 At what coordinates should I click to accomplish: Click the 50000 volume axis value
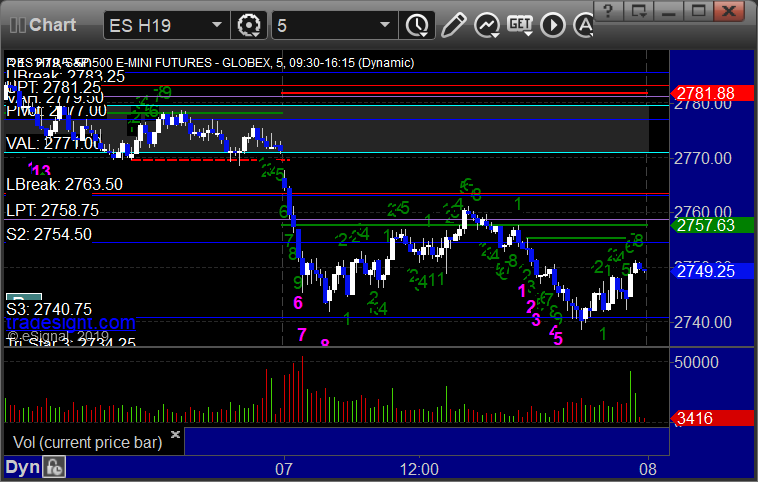[696, 362]
